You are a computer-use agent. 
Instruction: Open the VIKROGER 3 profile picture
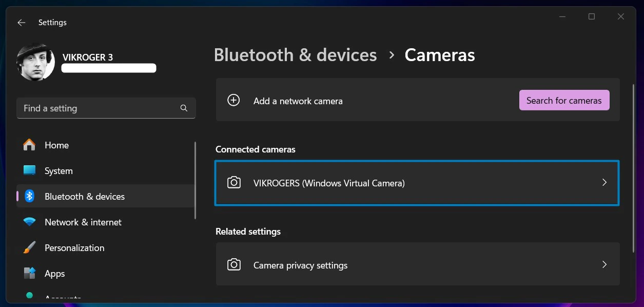tap(36, 62)
